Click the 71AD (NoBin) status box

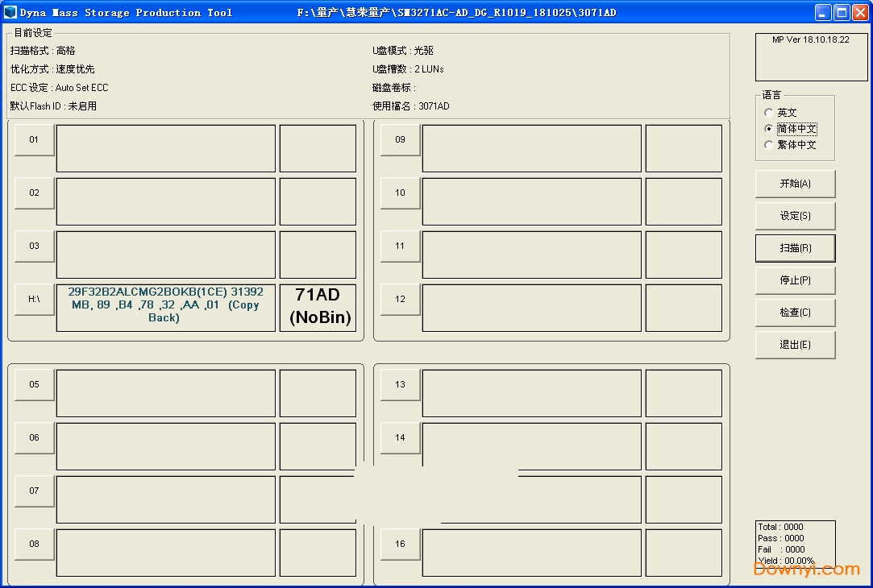318,307
